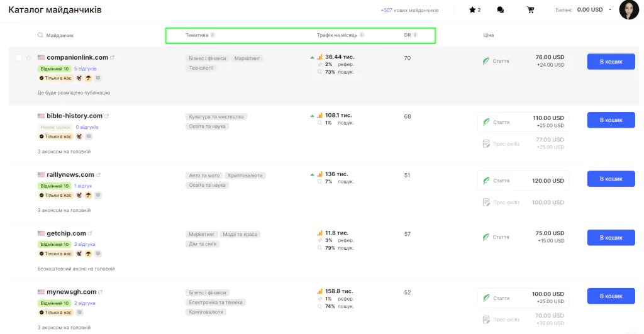Viewport: 644px width, 334px height.
Task: Open 2 відгука for getchip.com
Action: coord(85,245)
